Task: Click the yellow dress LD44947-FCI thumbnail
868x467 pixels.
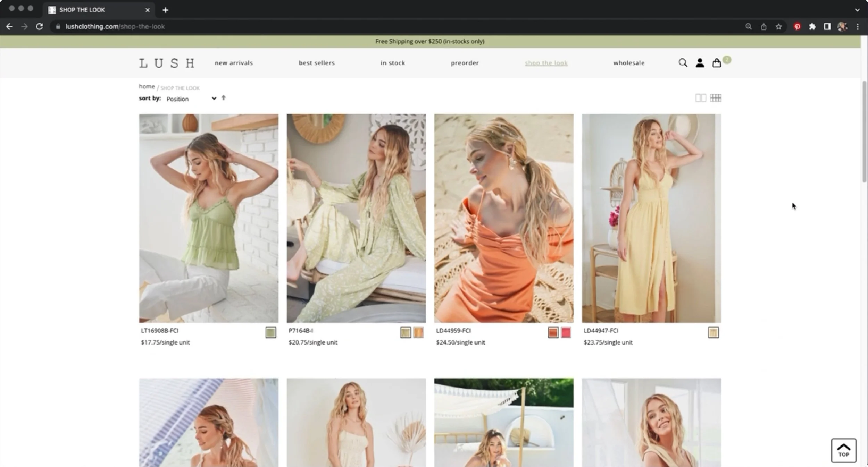Action: point(651,218)
